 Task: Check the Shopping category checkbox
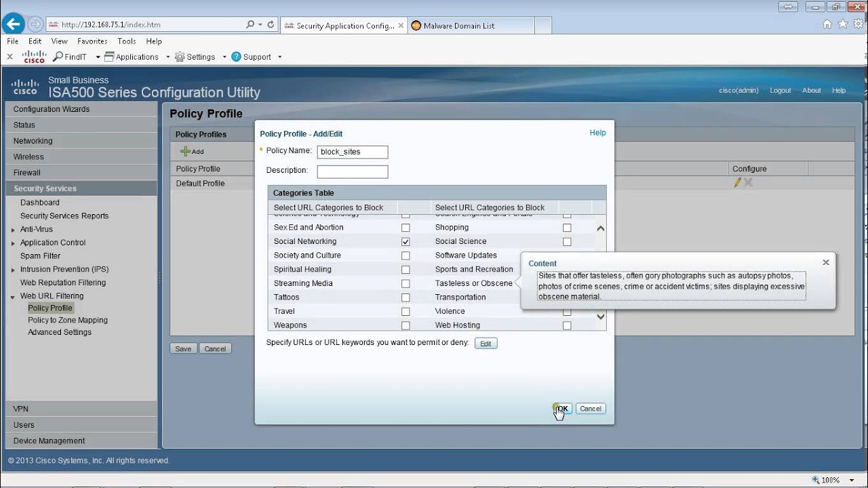pos(567,228)
